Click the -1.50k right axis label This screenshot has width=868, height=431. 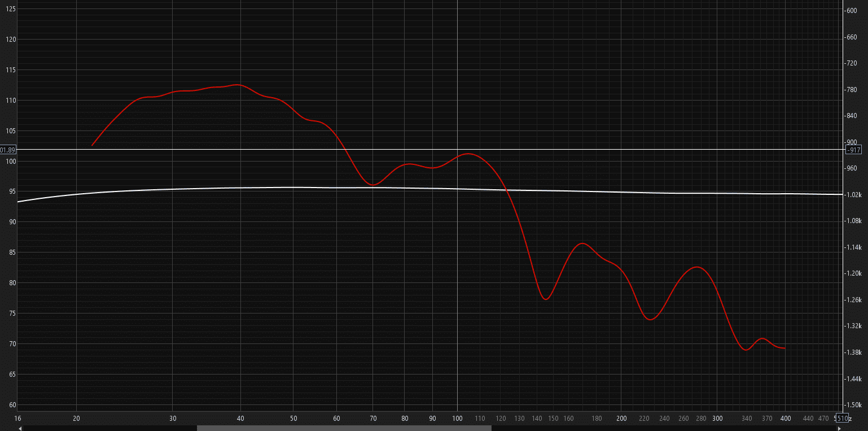(x=853, y=404)
